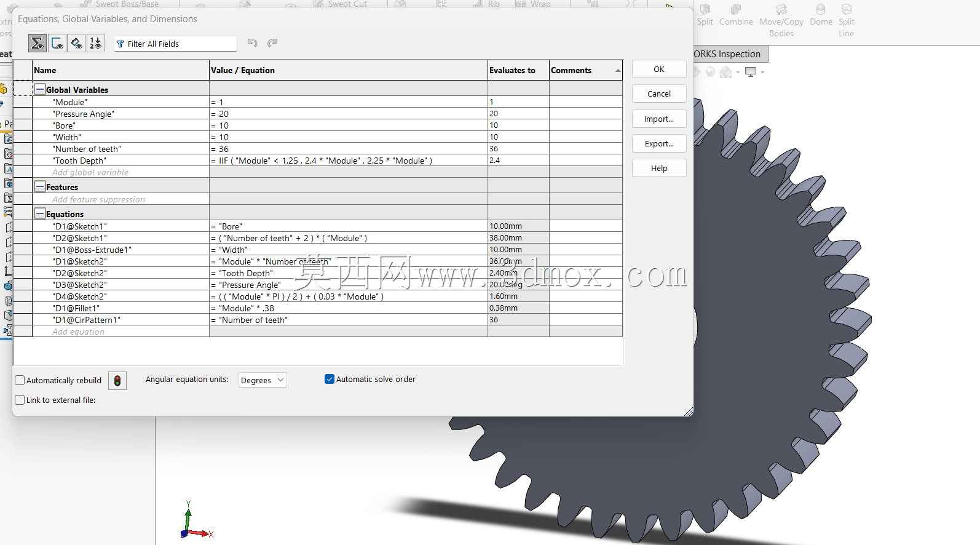The width and height of the screenshot is (980, 545).
Task: Select the Move/Copy Bodies tool
Action: [781, 21]
